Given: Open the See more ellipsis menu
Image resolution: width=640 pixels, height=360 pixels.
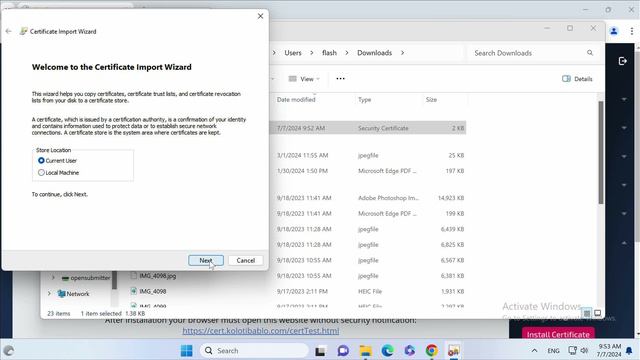Looking at the screenshot, I should [x=340, y=79].
